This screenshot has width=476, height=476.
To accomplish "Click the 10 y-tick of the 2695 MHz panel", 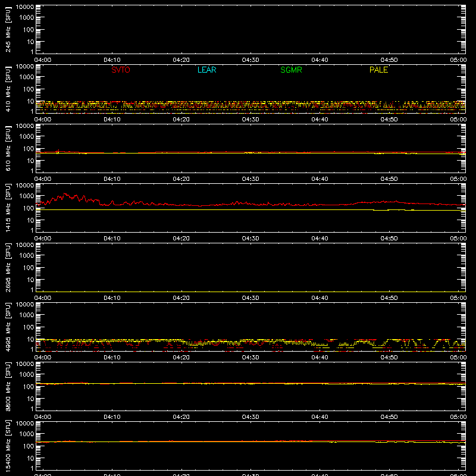I will click(30, 280).
